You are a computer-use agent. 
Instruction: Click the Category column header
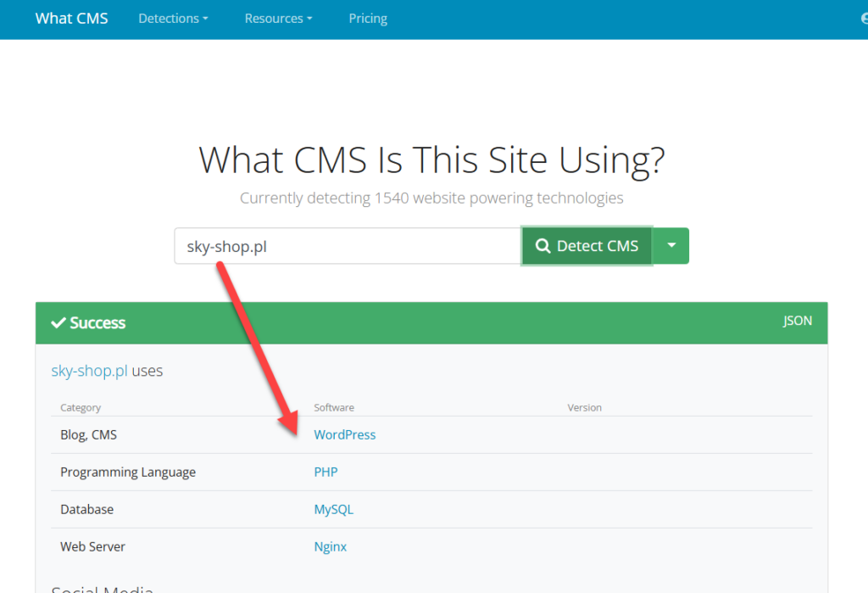(81, 407)
